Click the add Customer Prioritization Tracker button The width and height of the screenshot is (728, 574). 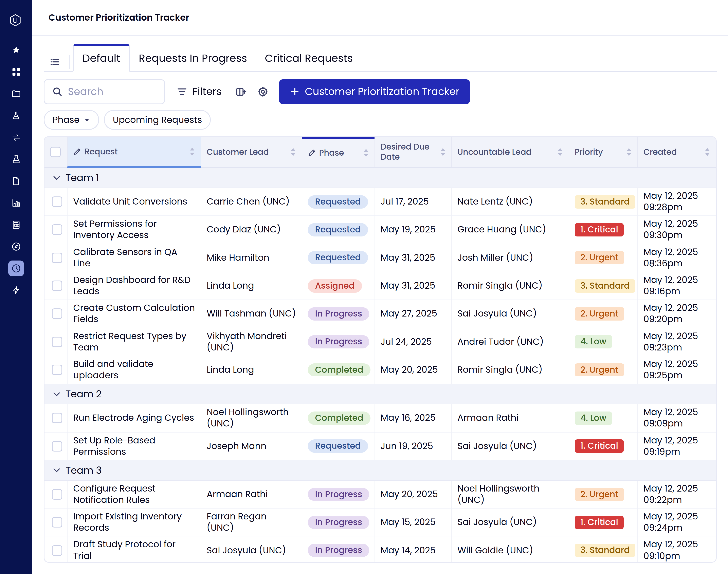tap(374, 92)
